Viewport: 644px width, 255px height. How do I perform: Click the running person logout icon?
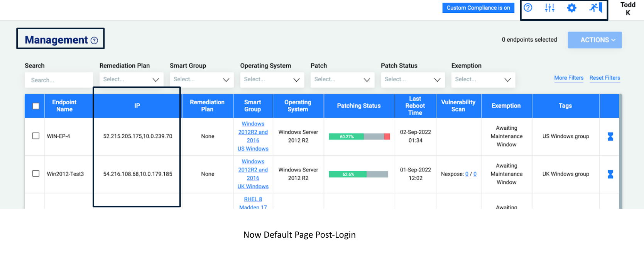pos(595,8)
